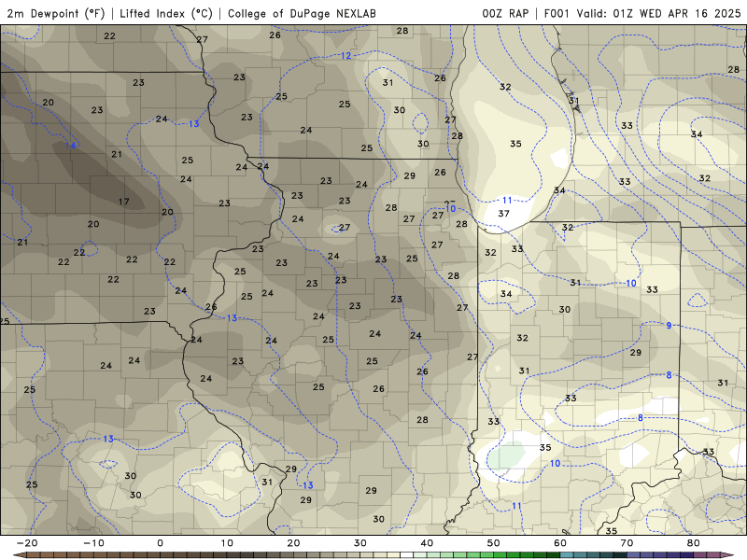This screenshot has height=560, width=747.
Task: Click the 10 label on the color scale legend
Action: [x=227, y=543]
